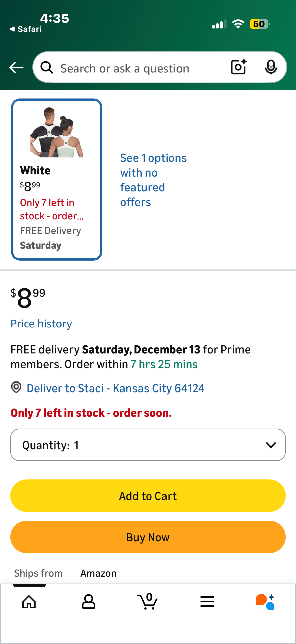Viewport: 296px width, 644px height.
Task: Open the hamburger menu icon
Action: (207, 602)
